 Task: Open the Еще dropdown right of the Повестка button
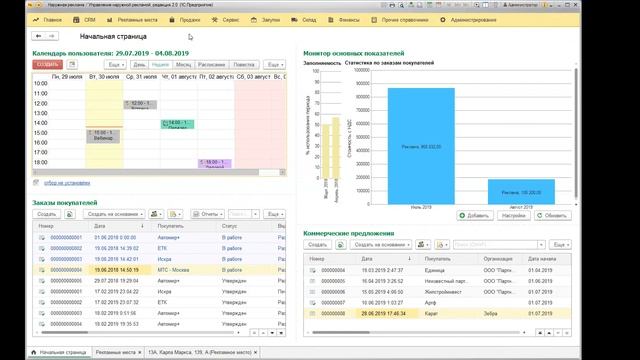(274, 64)
